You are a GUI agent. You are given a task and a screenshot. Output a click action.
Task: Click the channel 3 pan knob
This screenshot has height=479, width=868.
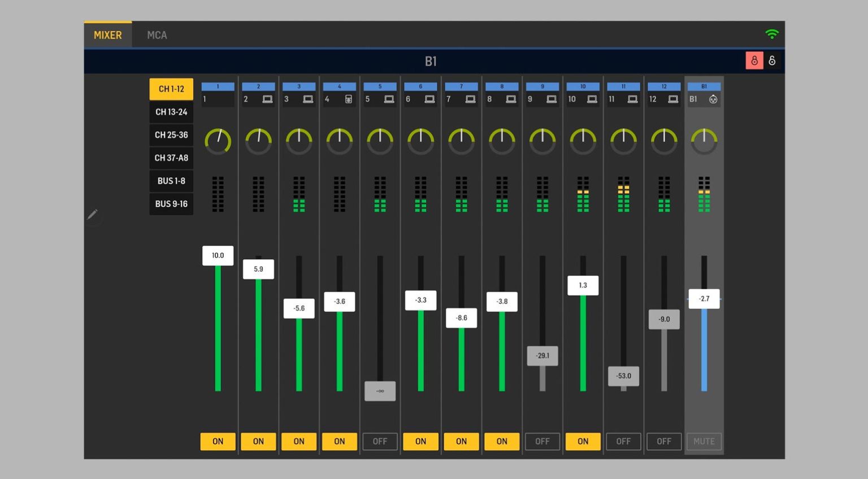click(298, 141)
